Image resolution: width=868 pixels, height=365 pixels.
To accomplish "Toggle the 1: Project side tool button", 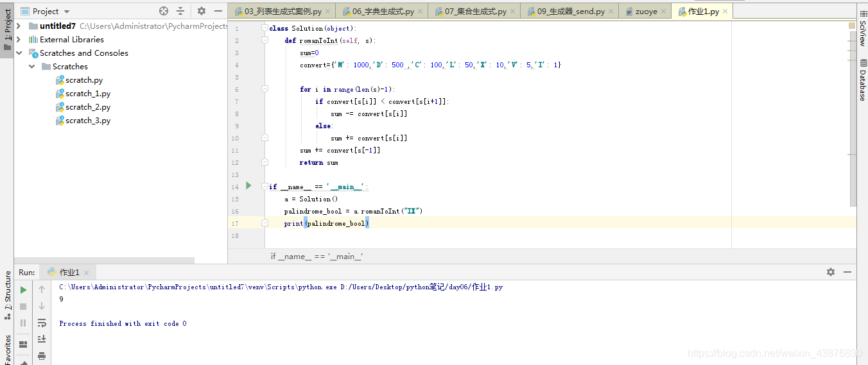I will (x=7, y=30).
